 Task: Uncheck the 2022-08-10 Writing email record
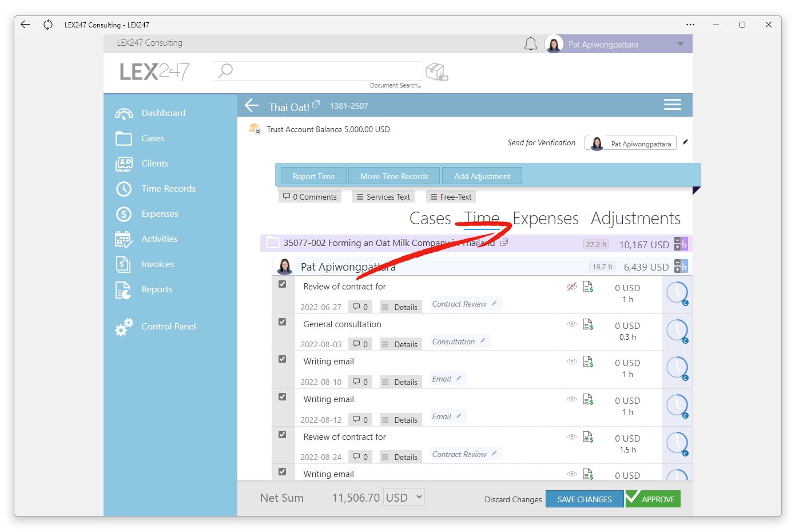(x=282, y=359)
